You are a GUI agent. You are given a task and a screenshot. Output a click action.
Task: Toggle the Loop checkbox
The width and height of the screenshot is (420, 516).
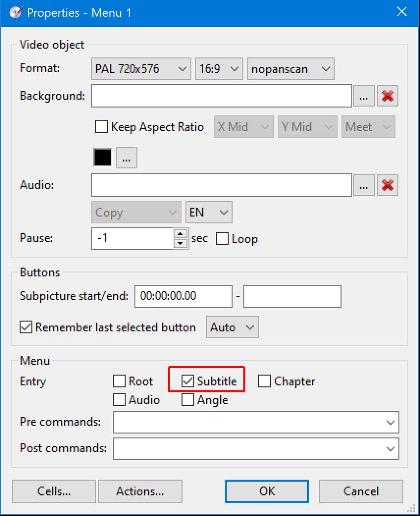click(x=222, y=239)
